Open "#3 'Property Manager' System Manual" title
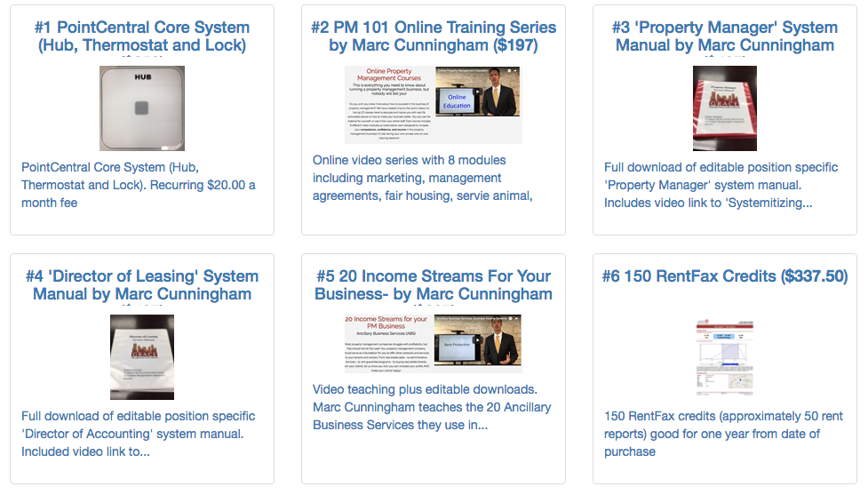868x495 pixels. pyautogui.click(x=725, y=36)
